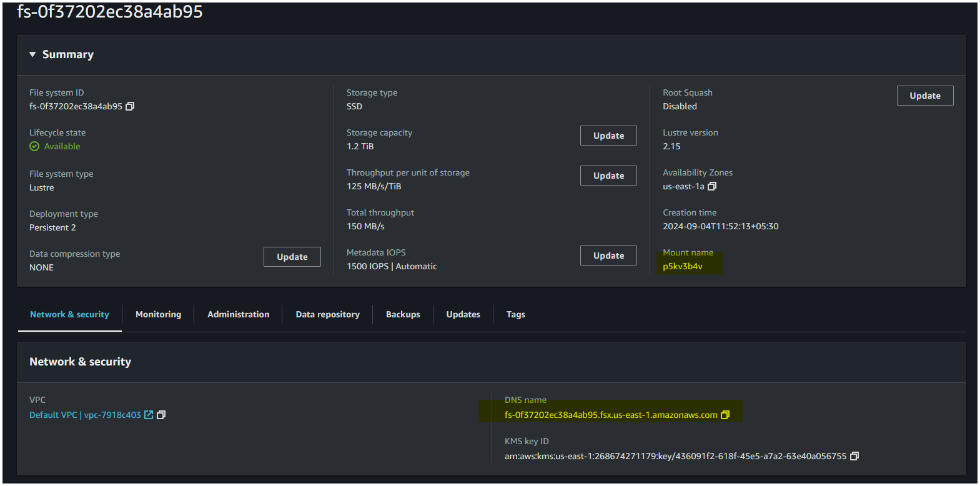Go to the Backups tab
980x486 pixels.
[x=403, y=314]
